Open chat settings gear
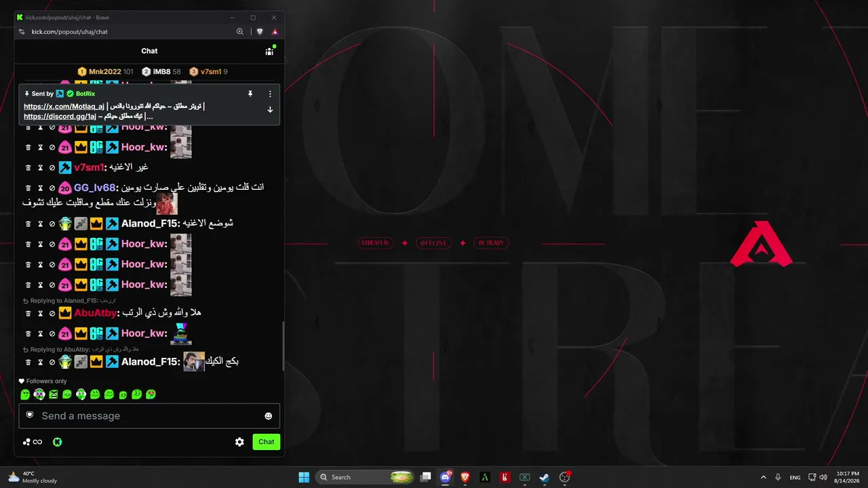Screen dimensions: 868x488 tap(239, 442)
